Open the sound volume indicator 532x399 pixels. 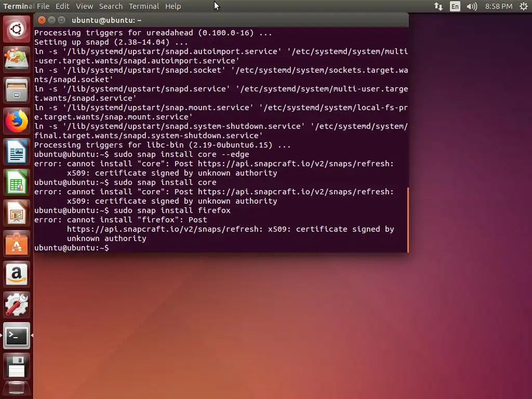[x=472, y=6]
